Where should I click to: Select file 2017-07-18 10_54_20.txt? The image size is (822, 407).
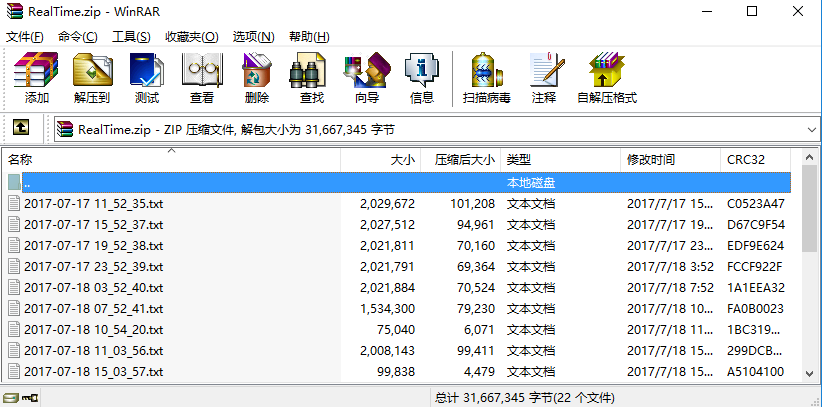(x=94, y=329)
